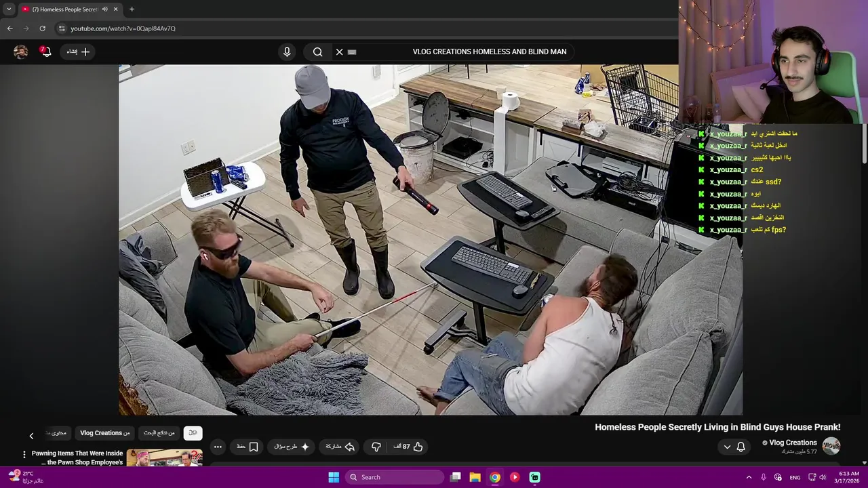Viewport: 868px width, 488px height.
Task: Open the teal streaming app on taskbar
Action: click(534, 477)
